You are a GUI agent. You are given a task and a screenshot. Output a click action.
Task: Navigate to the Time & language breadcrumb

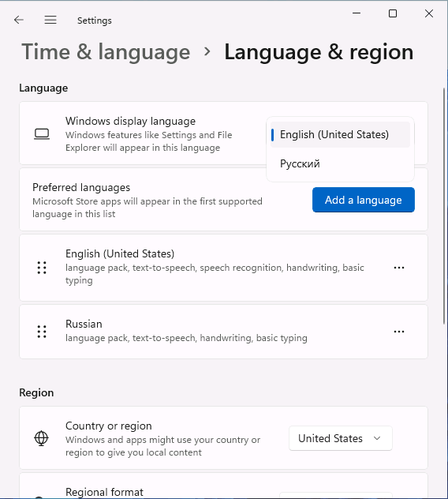click(106, 52)
